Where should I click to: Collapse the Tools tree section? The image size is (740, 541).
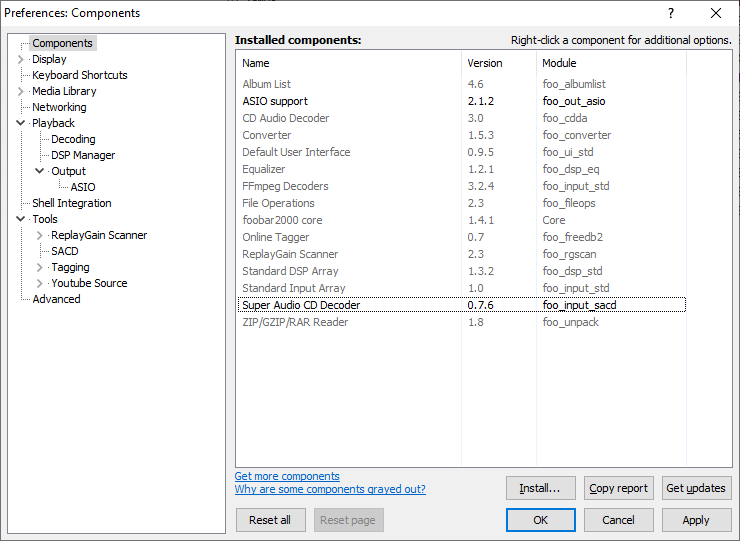20,219
